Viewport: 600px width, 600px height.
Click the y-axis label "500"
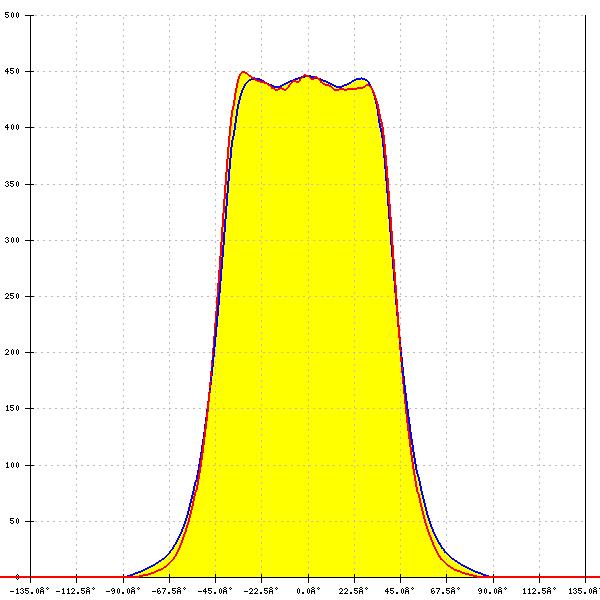pos(12,15)
